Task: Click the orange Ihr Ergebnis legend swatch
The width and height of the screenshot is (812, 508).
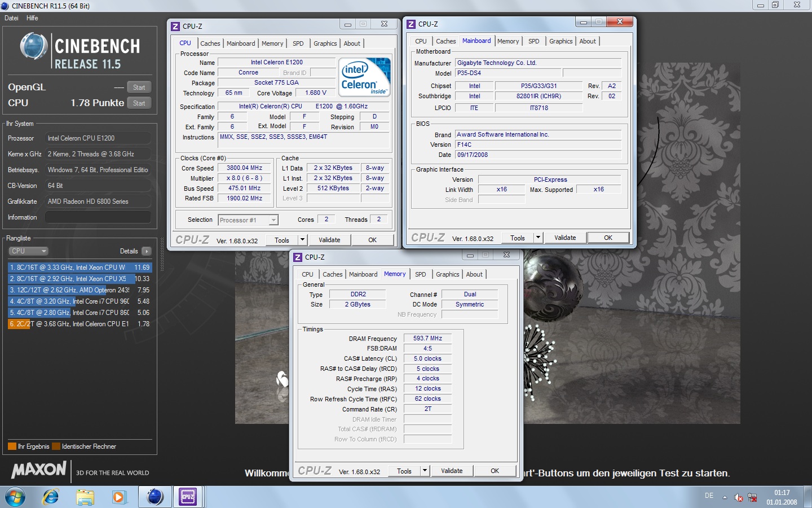Action: (x=12, y=446)
